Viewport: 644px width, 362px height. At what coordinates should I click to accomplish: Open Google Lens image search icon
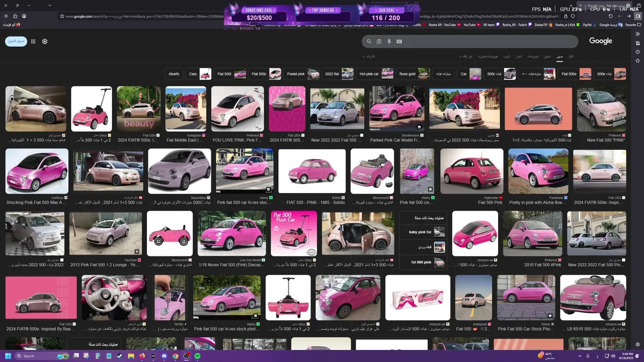pos(379,41)
